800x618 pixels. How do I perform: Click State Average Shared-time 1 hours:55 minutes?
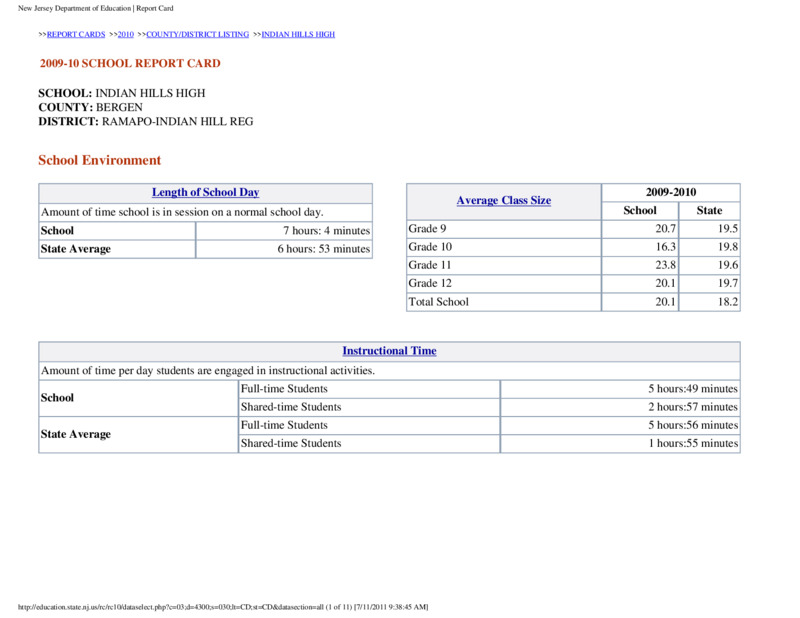click(693, 443)
